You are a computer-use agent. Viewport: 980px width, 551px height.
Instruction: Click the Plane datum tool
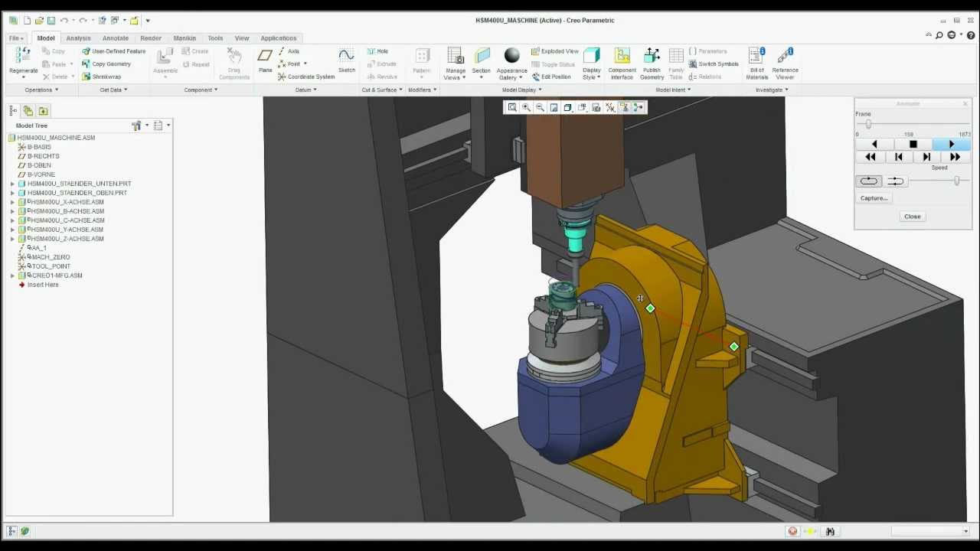click(x=265, y=60)
